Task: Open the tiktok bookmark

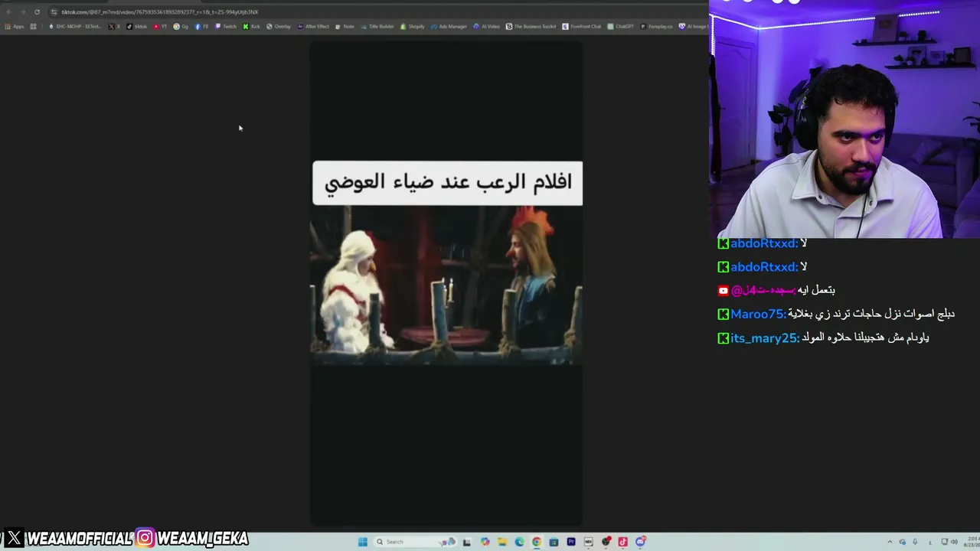Action: [x=137, y=27]
